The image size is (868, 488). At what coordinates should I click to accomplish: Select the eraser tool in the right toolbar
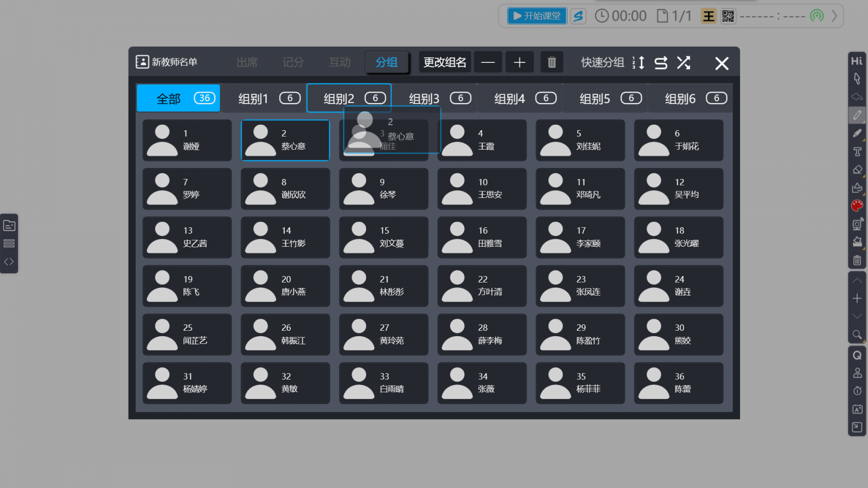pyautogui.click(x=857, y=170)
